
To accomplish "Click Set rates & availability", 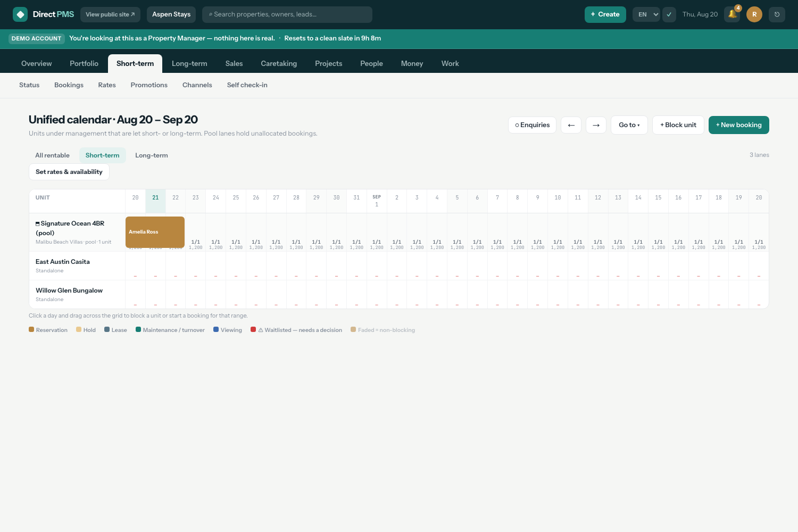I will pos(69,172).
